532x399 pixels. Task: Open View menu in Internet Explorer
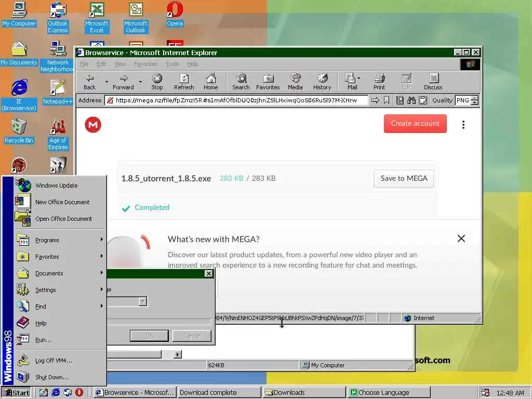[120, 64]
